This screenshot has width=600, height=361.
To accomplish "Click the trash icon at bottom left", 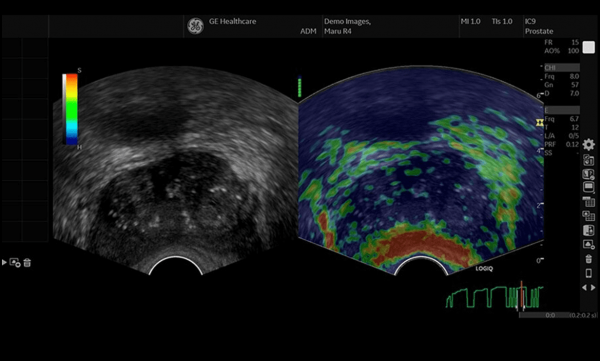I will coord(27,263).
